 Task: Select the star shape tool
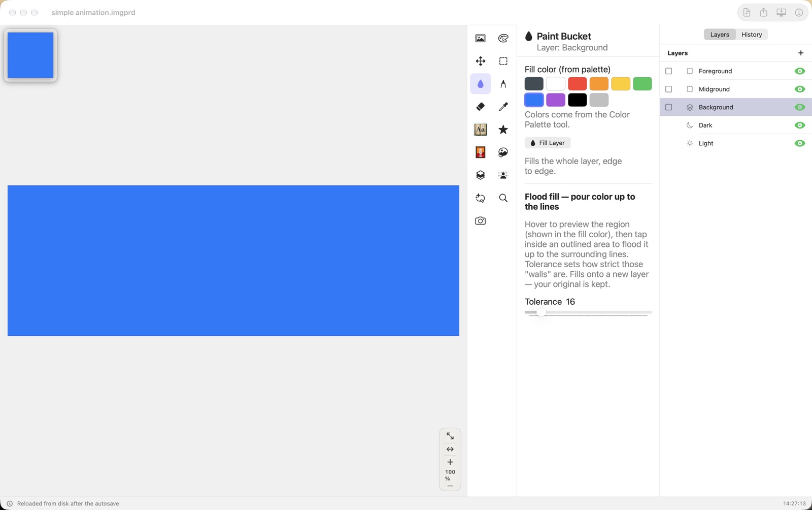(503, 130)
